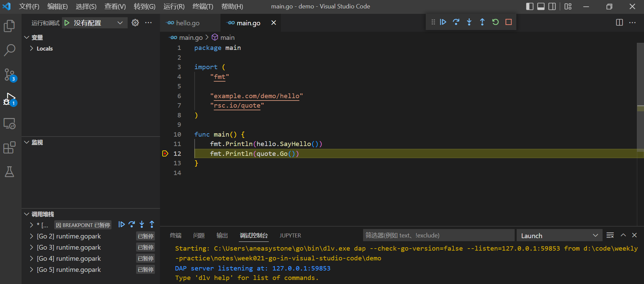Open the Extensions view icon

click(9, 148)
